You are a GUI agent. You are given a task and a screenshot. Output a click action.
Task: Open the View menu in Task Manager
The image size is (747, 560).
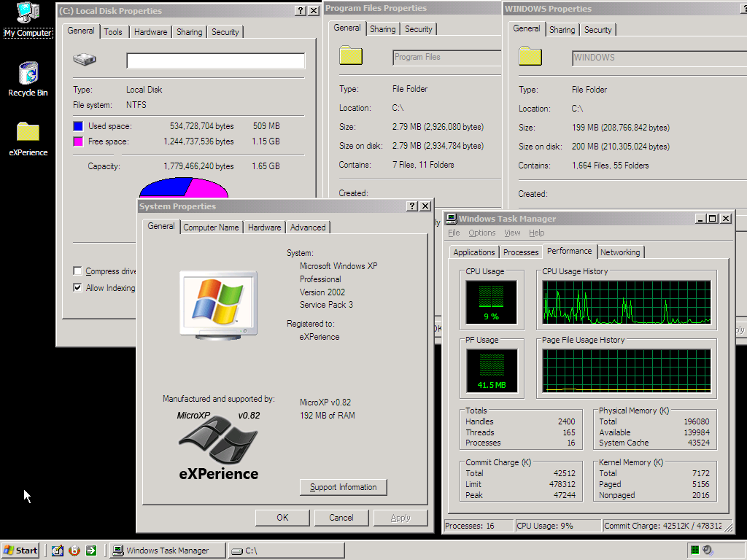point(512,233)
